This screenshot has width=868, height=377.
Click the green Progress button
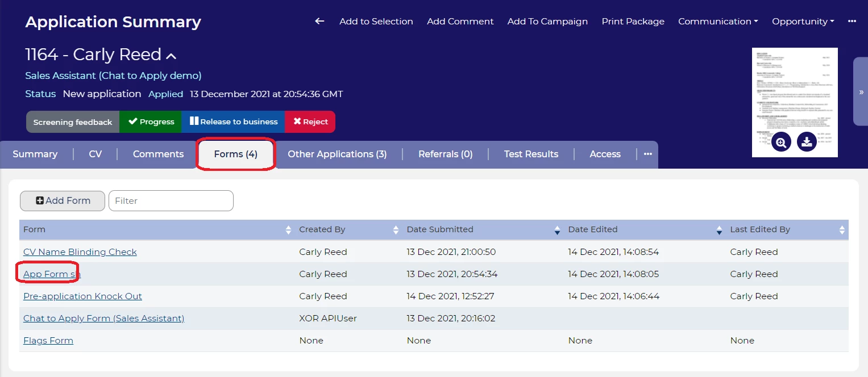coord(151,122)
